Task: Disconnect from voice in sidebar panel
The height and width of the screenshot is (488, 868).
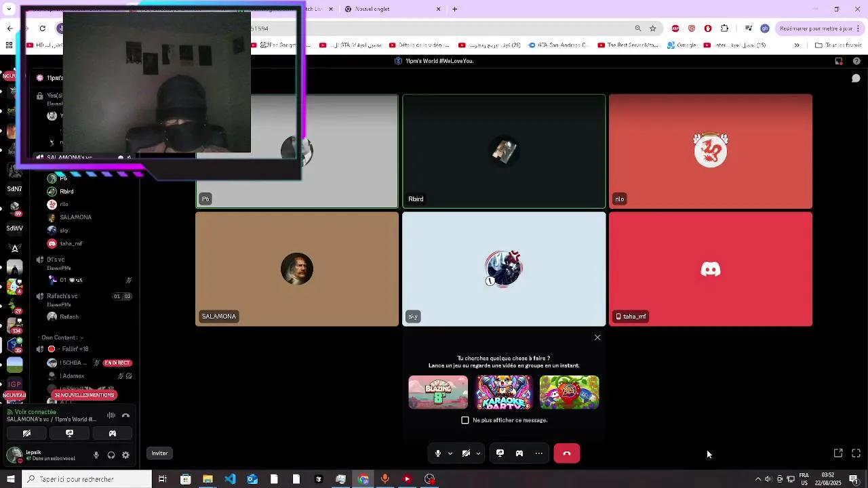Action: pos(125,415)
